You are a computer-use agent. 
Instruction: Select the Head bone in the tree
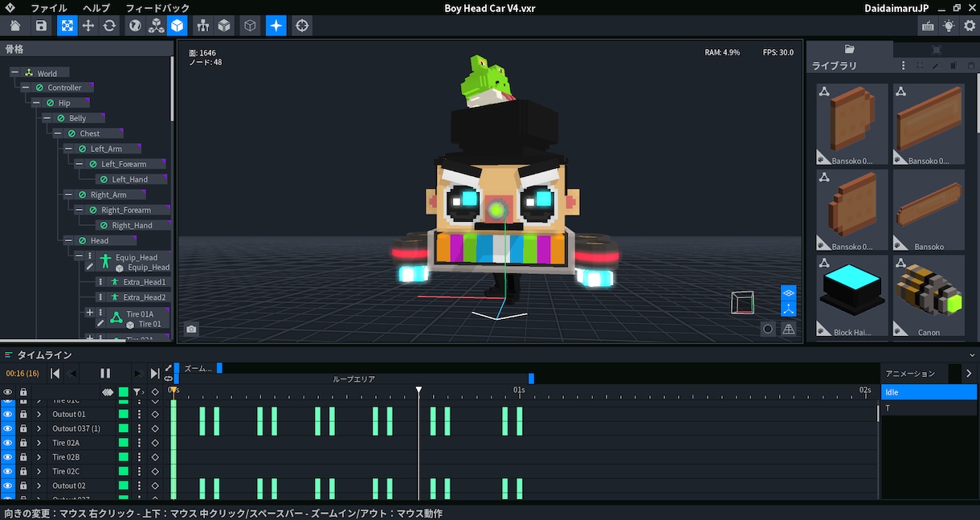99,240
